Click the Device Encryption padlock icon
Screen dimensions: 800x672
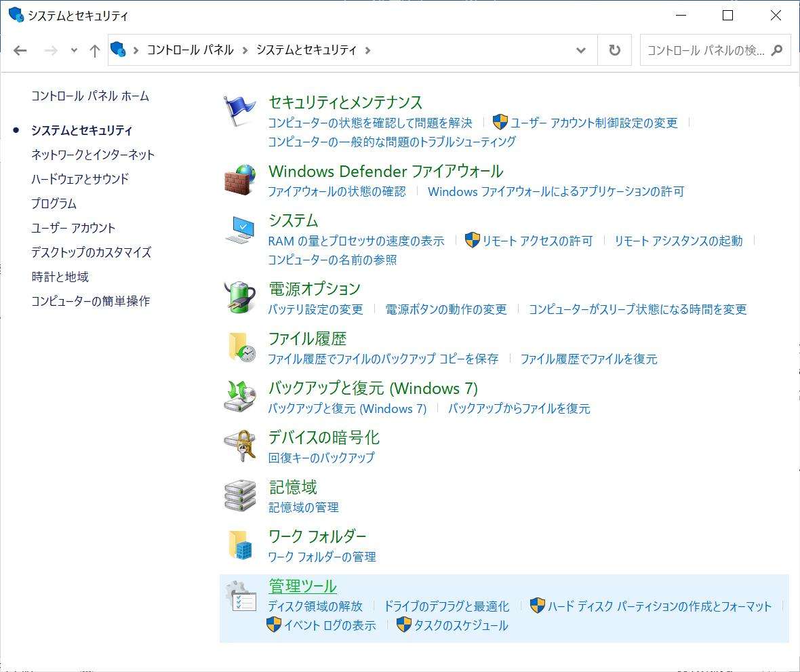click(239, 446)
